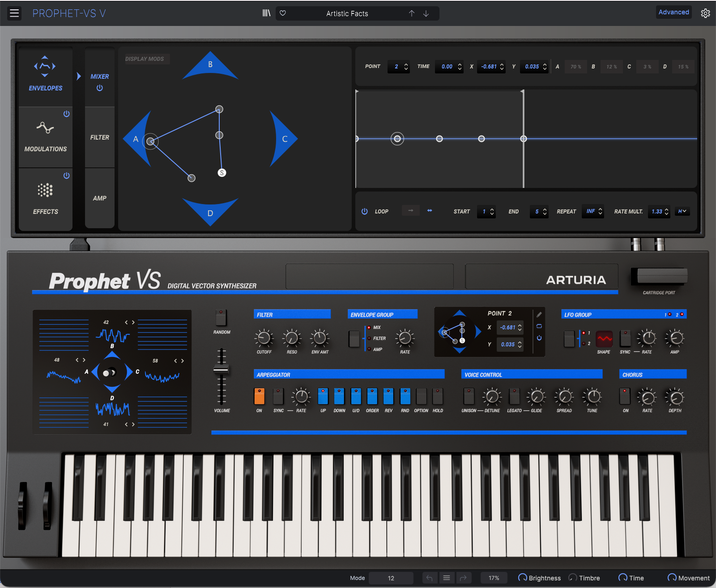Toggle the Unison switch
The width and height of the screenshot is (716, 588).
(x=469, y=396)
